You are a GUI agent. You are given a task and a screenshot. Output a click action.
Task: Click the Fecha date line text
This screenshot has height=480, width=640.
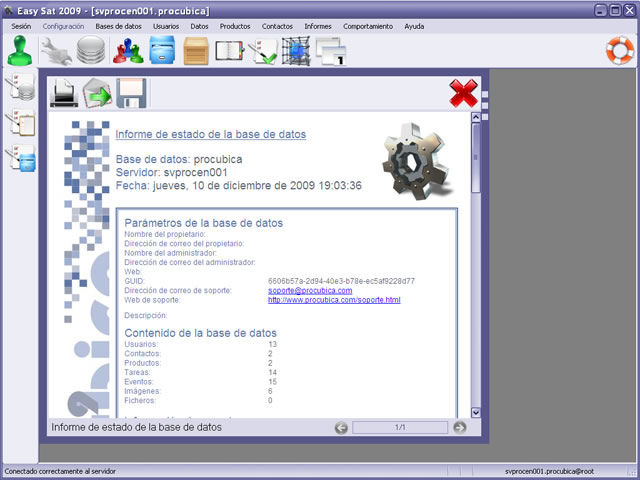[x=238, y=185]
